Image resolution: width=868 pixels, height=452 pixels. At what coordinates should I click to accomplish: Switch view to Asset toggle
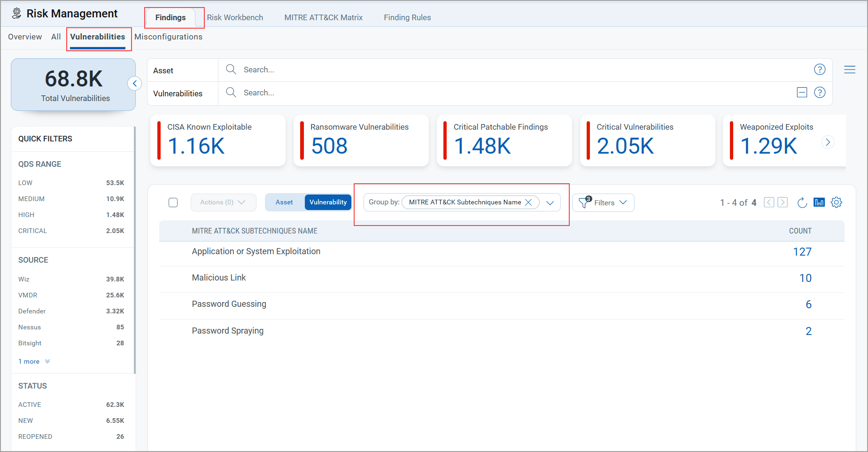click(x=284, y=203)
